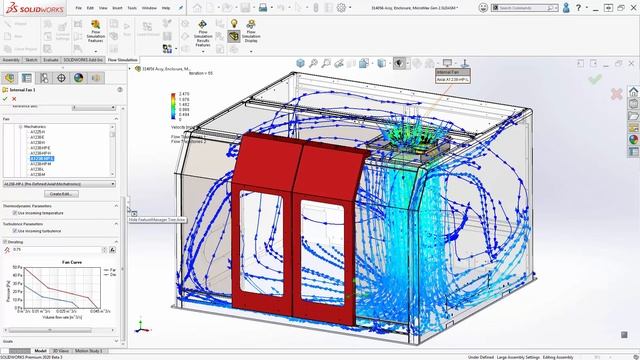640x360 pixels.
Task: Click View Orientation cube icon
Action: [x=300, y=63]
